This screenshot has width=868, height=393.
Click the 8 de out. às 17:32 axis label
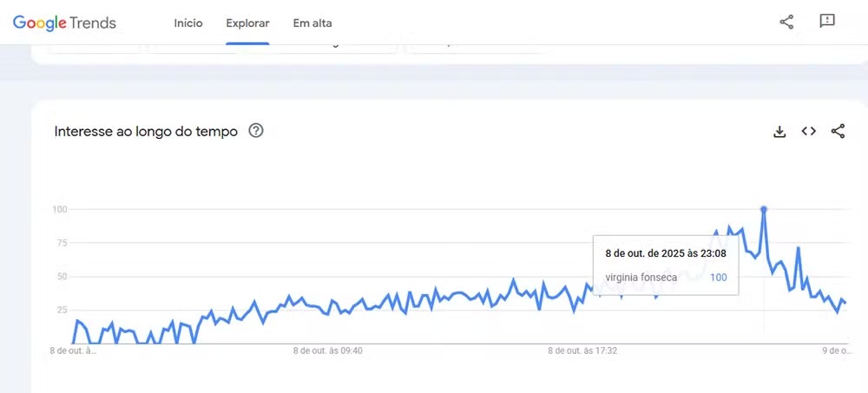click(x=582, y=350)
